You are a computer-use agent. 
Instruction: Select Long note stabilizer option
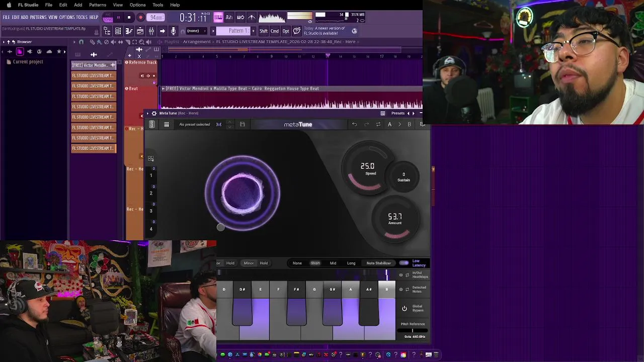point(351,263)
